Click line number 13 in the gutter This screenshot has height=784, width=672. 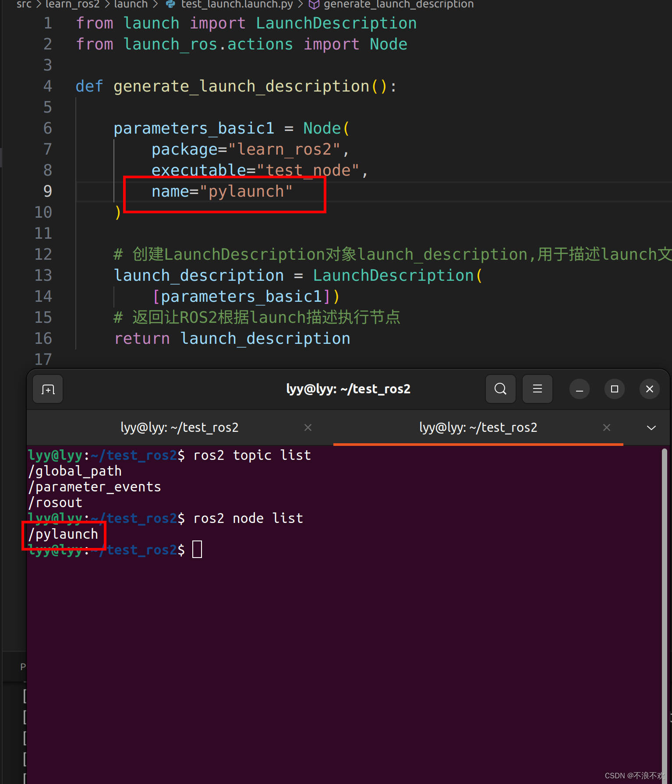tap(43, 275)
